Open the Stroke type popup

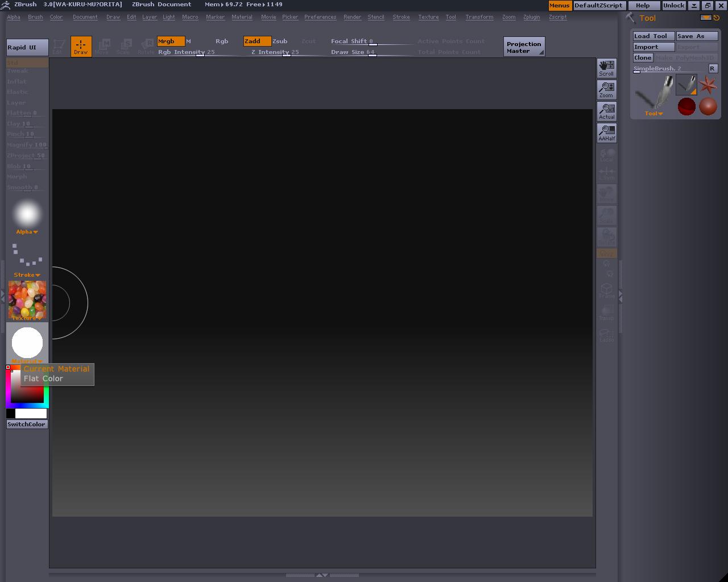point(27,259)
